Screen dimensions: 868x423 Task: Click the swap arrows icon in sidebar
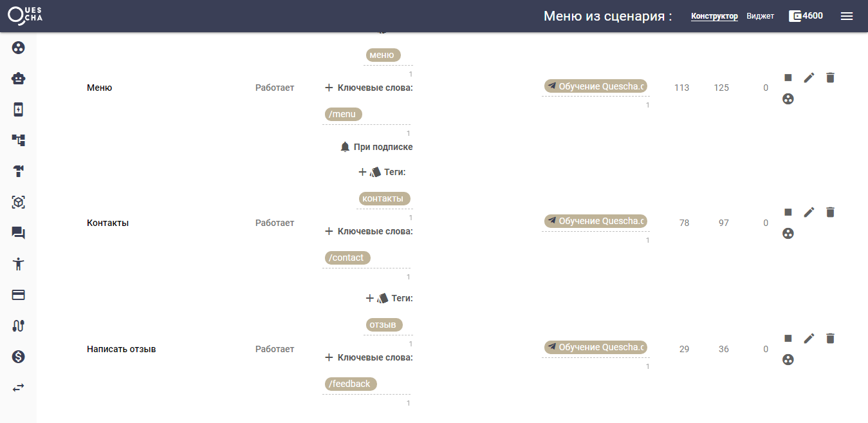[19, 388]
